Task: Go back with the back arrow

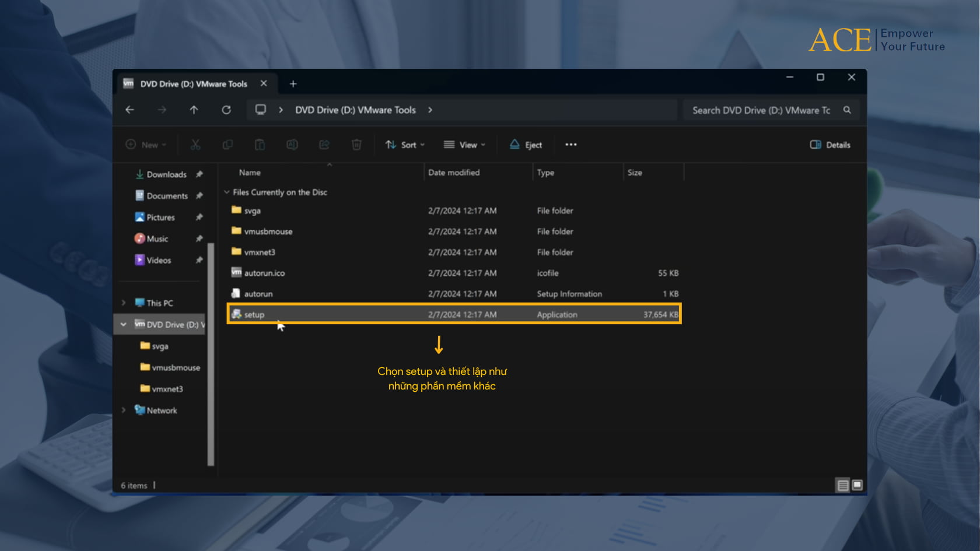Action: tap(129, 110)
